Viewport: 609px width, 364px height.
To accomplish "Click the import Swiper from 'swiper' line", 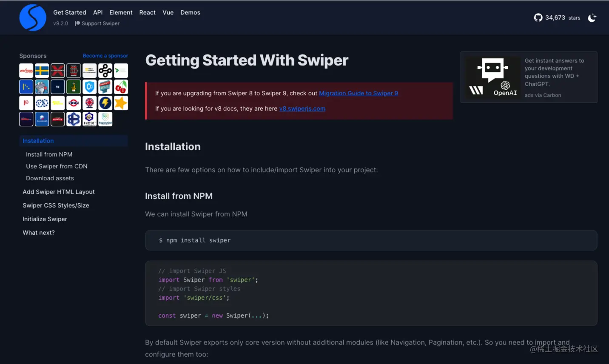I will click(x=208, y=280).
